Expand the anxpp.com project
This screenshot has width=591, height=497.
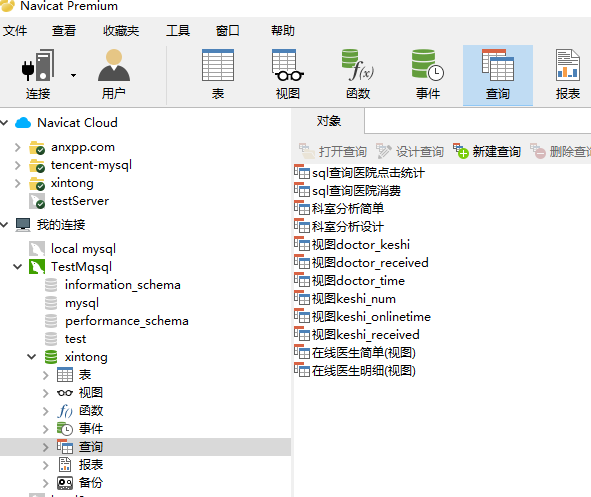pyautogui.click(x=18, y=147)
